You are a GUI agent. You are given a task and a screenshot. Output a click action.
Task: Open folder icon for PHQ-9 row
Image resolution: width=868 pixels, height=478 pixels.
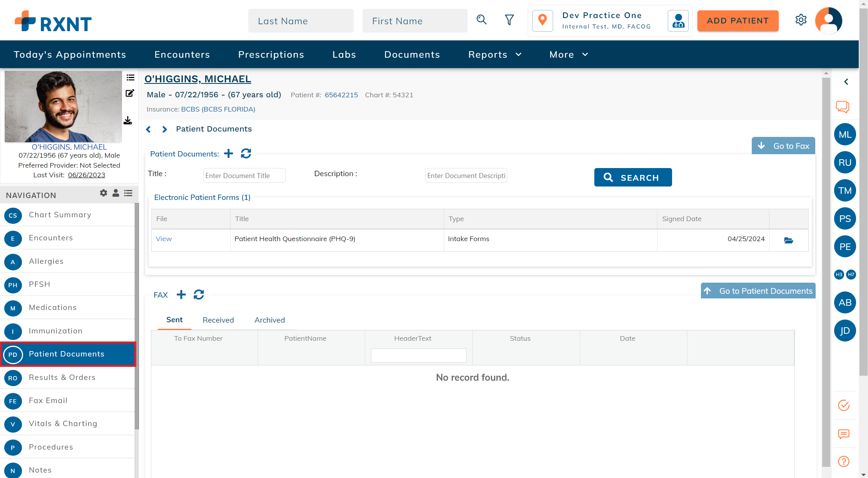click(x=789, y=240)
